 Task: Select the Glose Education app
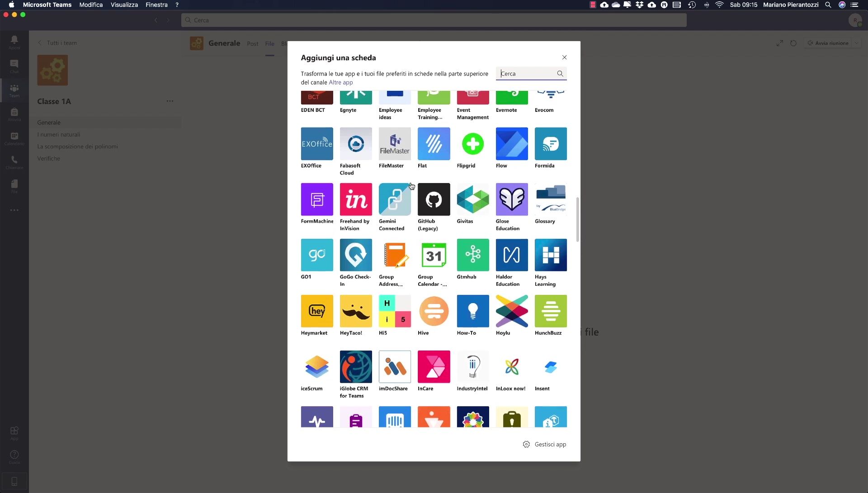[x=512, y=199]
